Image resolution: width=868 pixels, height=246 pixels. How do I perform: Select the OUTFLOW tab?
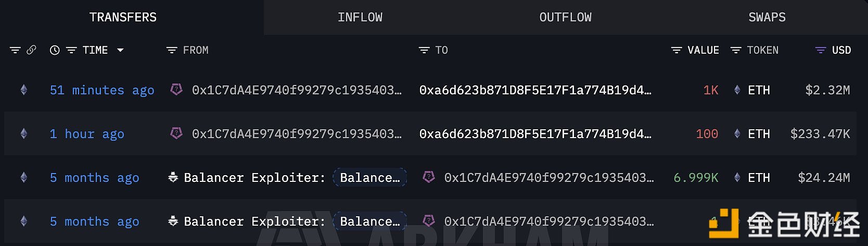tap(565, 17)
